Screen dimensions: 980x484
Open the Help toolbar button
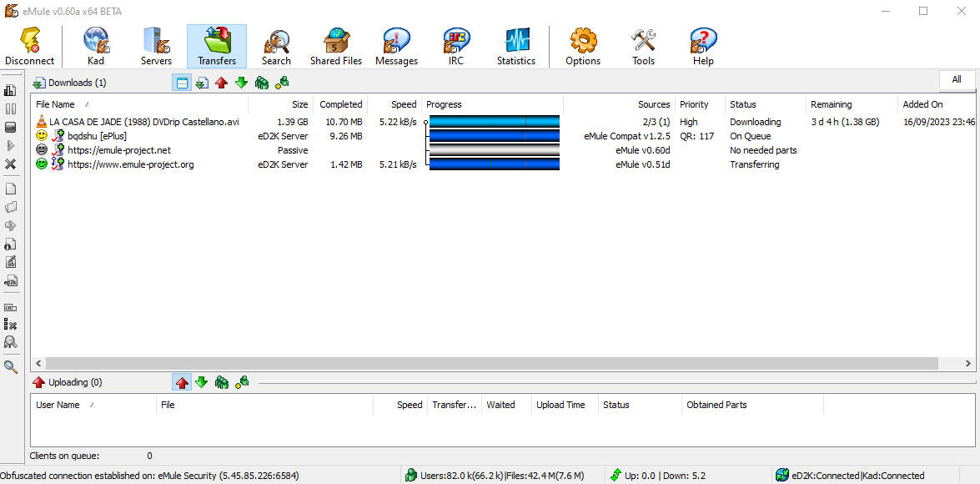pos(703,47)
